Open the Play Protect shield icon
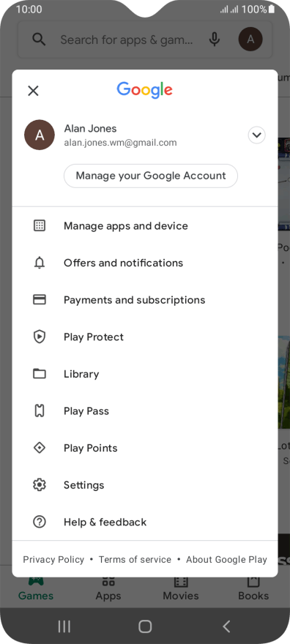 click(40, 337)
